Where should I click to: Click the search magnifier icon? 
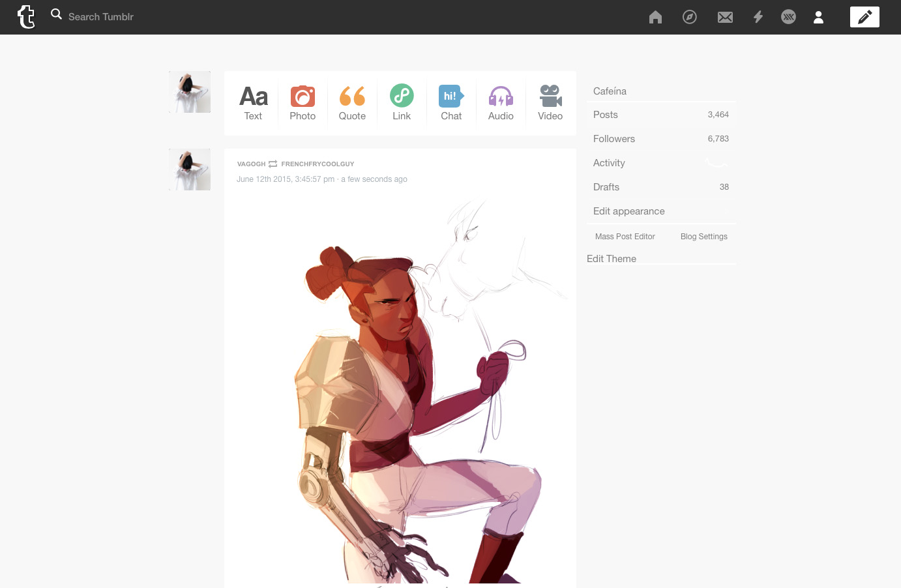[57, 14]
